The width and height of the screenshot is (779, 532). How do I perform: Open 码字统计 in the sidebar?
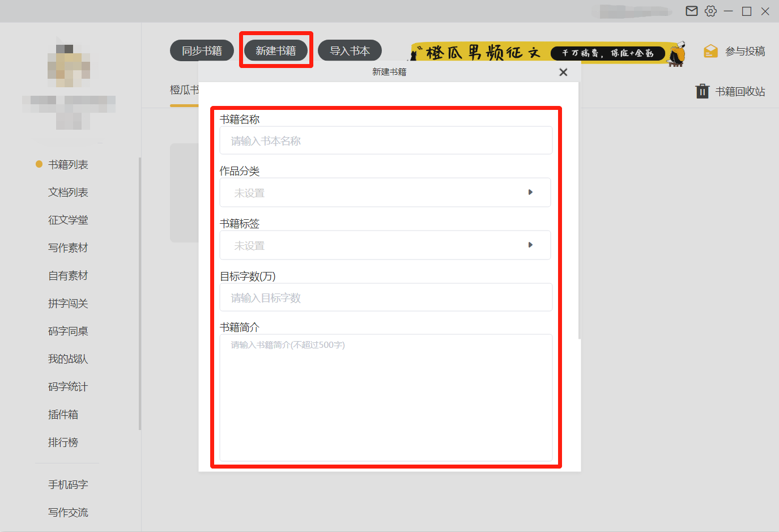tap(68, 386)
